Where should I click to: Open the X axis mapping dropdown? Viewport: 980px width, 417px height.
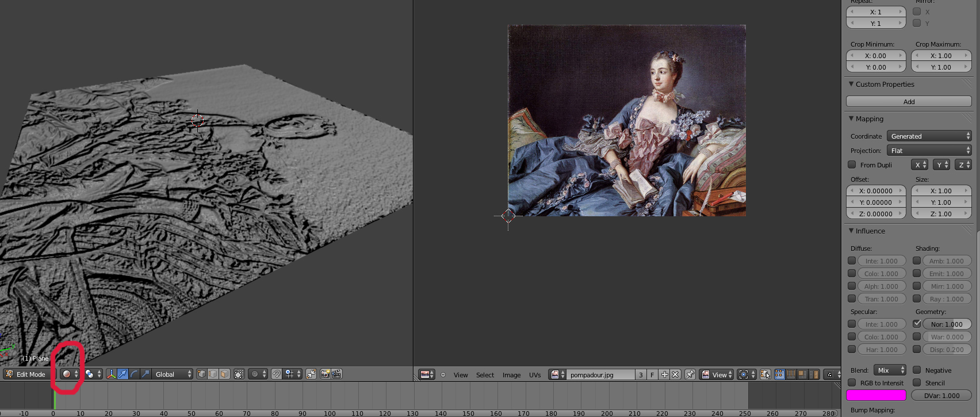[x=920, y=165]
